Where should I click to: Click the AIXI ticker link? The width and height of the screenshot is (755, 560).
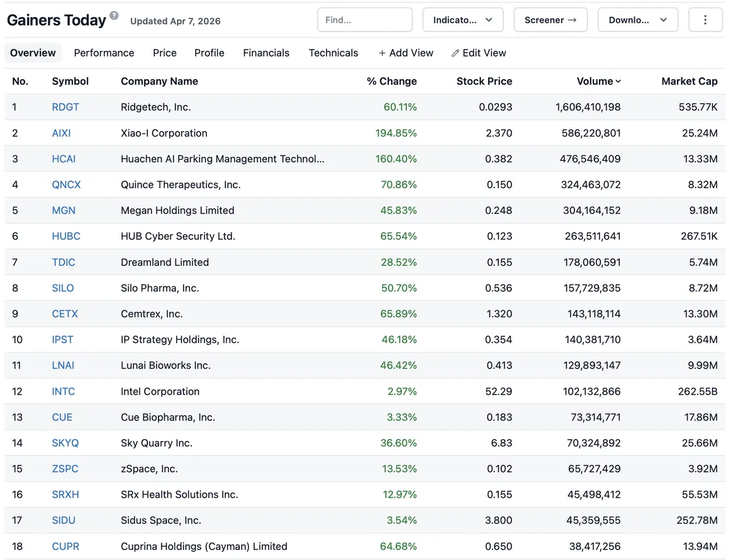[x=61, y=133]
